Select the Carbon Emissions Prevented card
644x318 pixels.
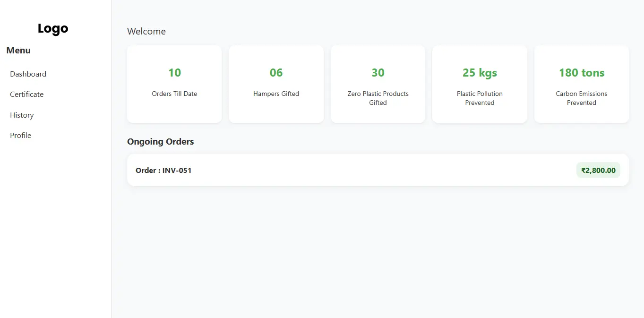[x=581, y=84]
